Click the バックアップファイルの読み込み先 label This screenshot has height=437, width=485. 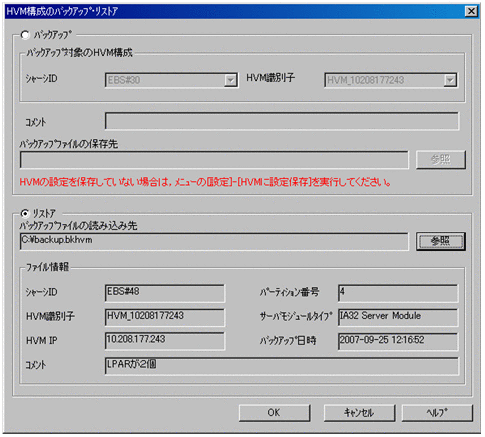pyautogui.click(x=78, y=226)
